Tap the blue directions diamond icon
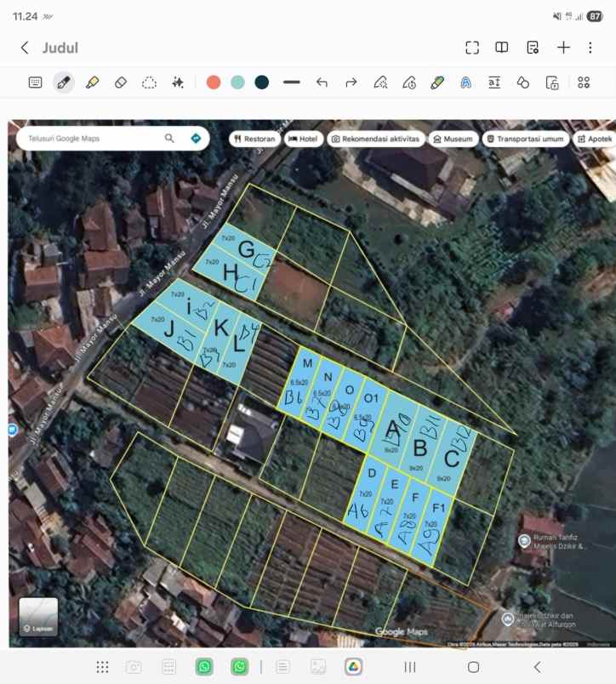Screen dimensions: 616x684 coord(196,139)
